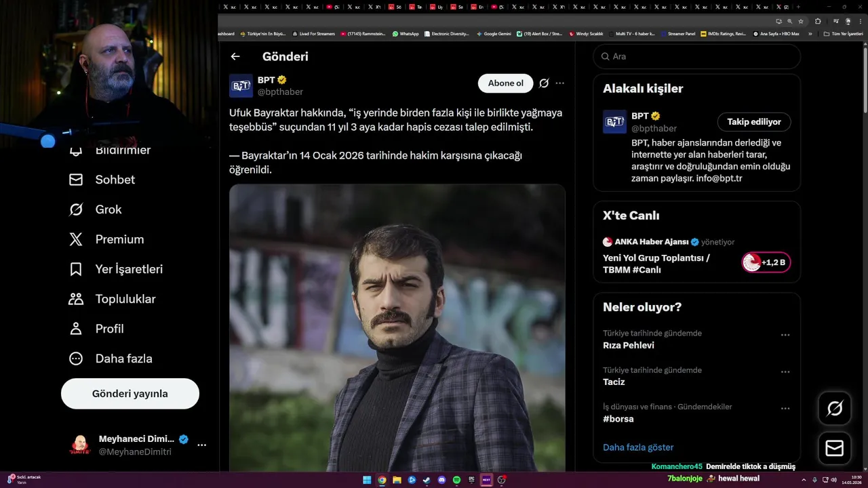Open Premium in the sidebar

106,239
